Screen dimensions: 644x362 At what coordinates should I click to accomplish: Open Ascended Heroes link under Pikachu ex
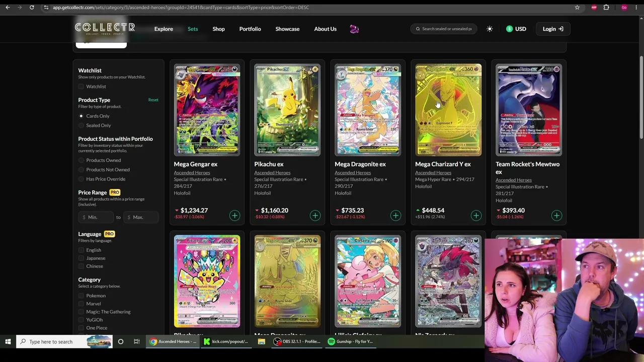[x=272, y=173]
